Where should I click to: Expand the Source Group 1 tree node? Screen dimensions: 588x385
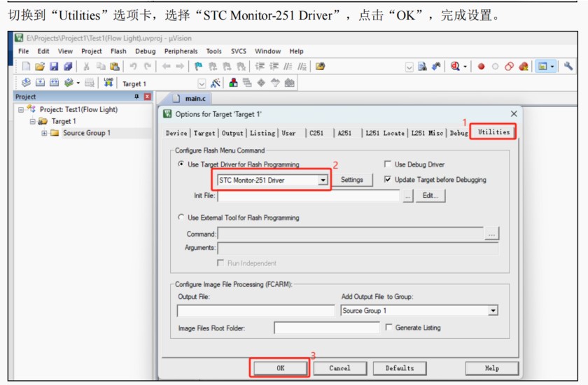44,133
